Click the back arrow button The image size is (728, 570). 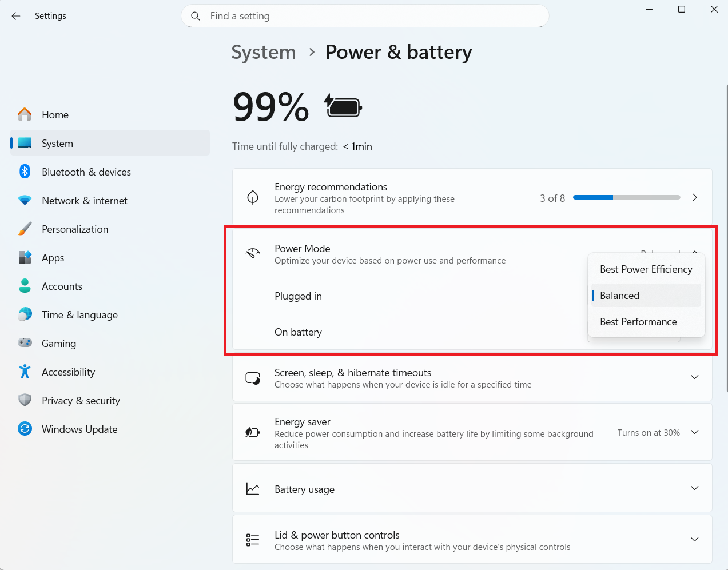click(x=16, y=16)
